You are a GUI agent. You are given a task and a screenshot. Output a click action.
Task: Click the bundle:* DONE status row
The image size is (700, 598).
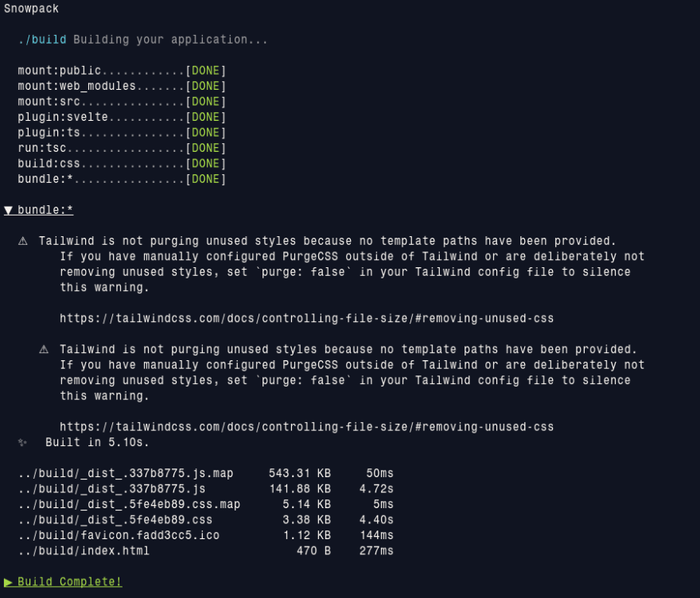coord(122,180)
